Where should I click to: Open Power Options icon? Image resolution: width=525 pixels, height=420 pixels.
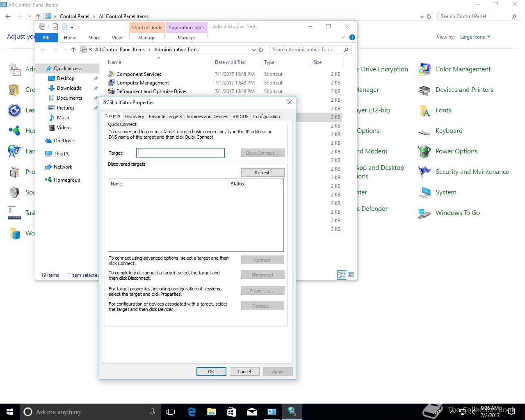coord(424,151)
